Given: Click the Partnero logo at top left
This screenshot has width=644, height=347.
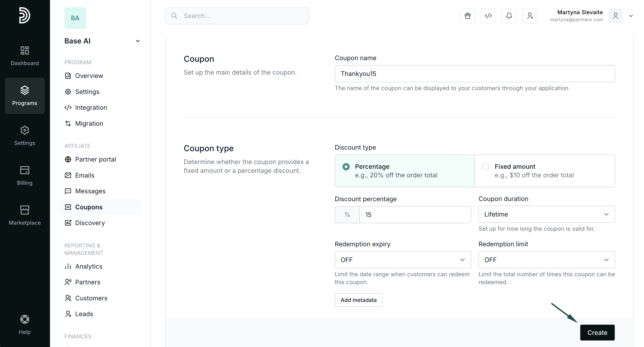Looking at the screenshot, I should (25, 15).
